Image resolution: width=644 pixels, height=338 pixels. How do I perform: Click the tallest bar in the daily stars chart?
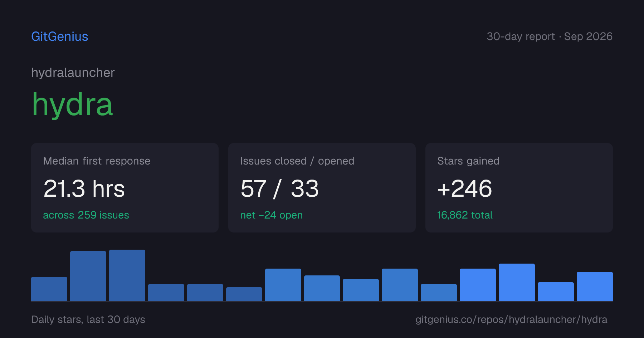click(x=127, y=275)
